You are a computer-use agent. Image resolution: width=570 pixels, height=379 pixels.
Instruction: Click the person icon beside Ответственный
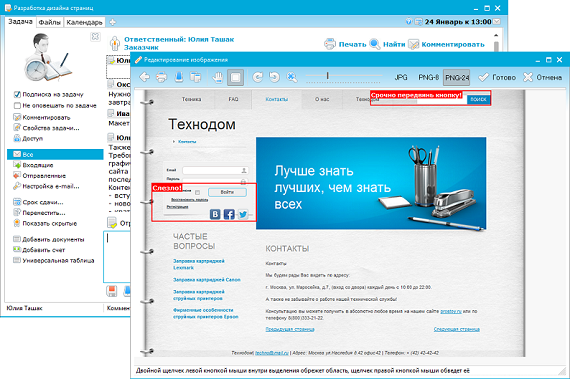[x=115, y=43]
